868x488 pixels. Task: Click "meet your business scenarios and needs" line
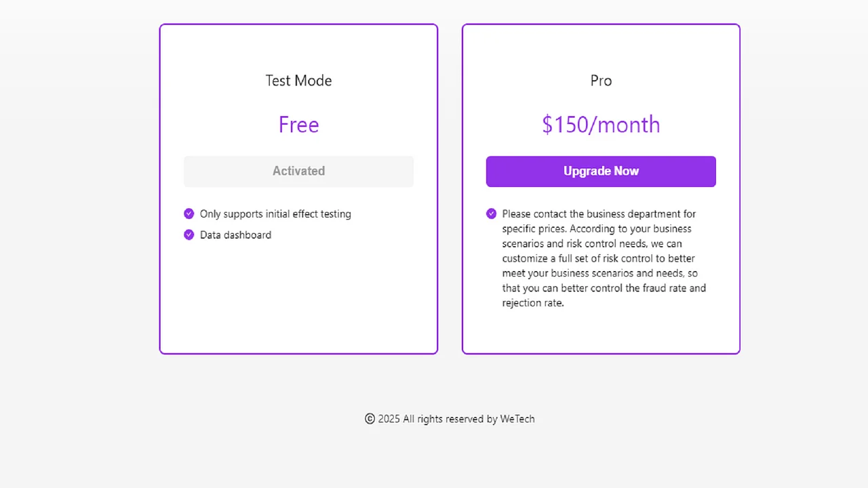[x=599, y=273]
